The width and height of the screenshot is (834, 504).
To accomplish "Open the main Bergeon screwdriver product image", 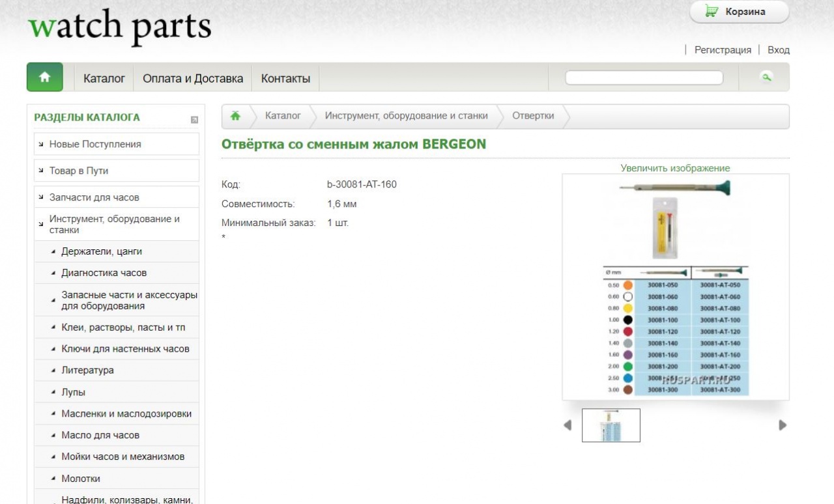I will click(676, 287).
